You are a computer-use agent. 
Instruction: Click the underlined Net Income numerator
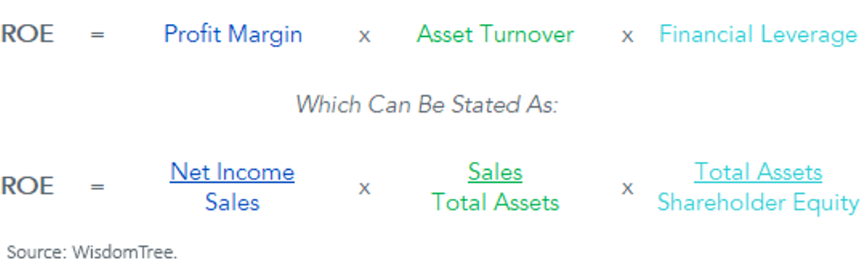tap(232, 172)
